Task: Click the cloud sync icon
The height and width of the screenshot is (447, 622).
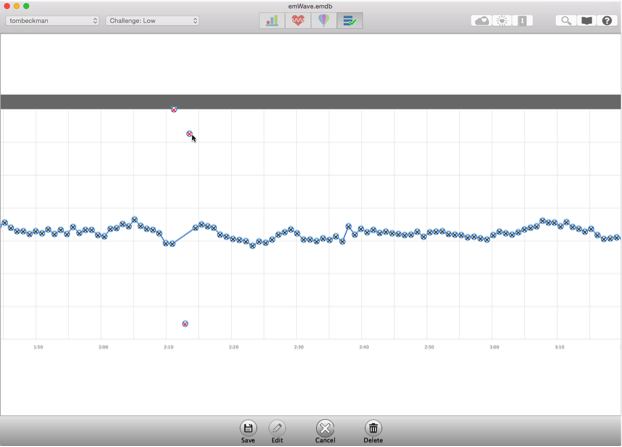Action: click(481, 20)
